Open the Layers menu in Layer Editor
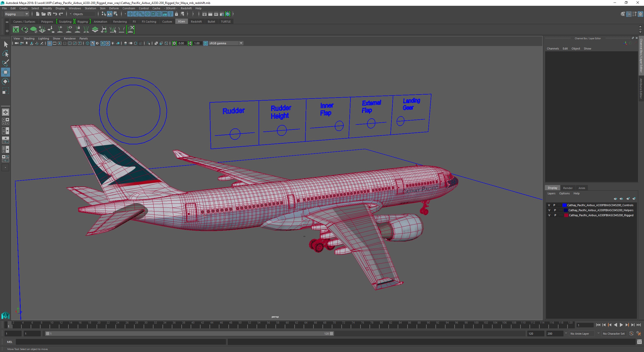This screenshot has width=644, height=352. (x=551, y=193)
